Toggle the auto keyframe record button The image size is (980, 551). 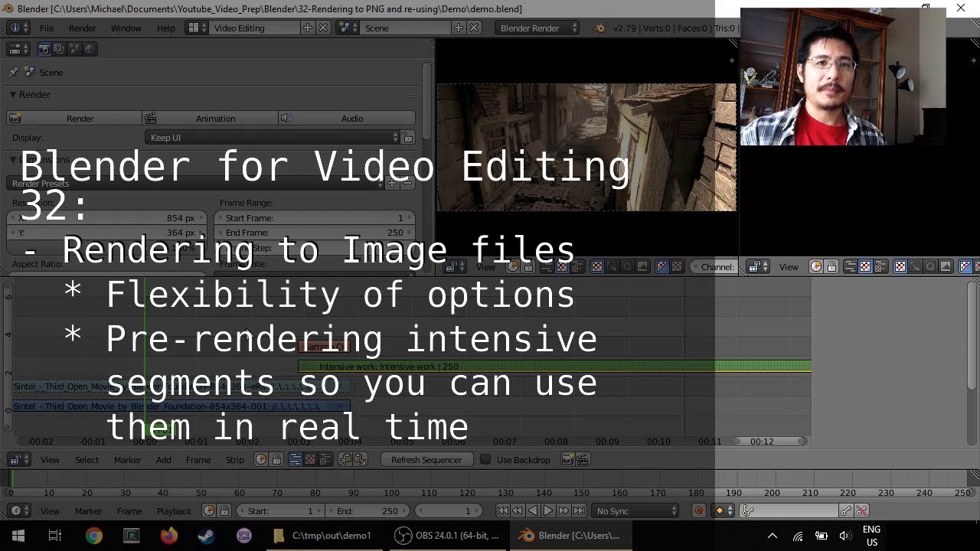(698, 510)
